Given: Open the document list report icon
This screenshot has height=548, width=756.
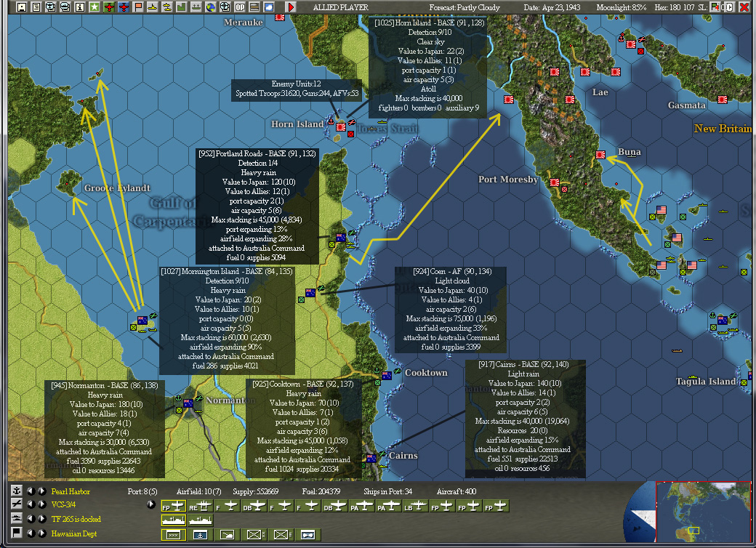Looking at the screenshot, I should pos(36,7).
